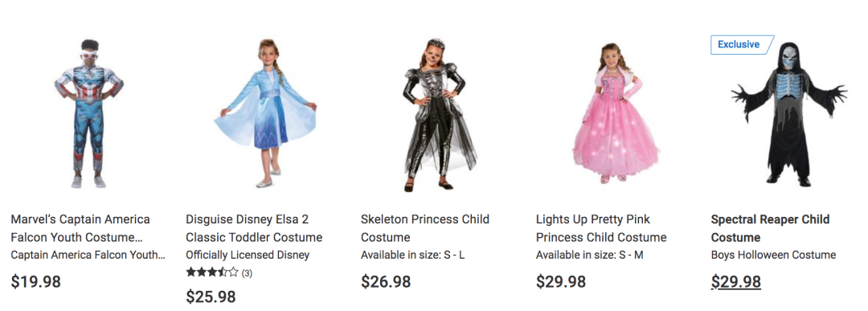Open the pink princess dress image
Viewport: 868px width, 311px height.
click(616, 113)
